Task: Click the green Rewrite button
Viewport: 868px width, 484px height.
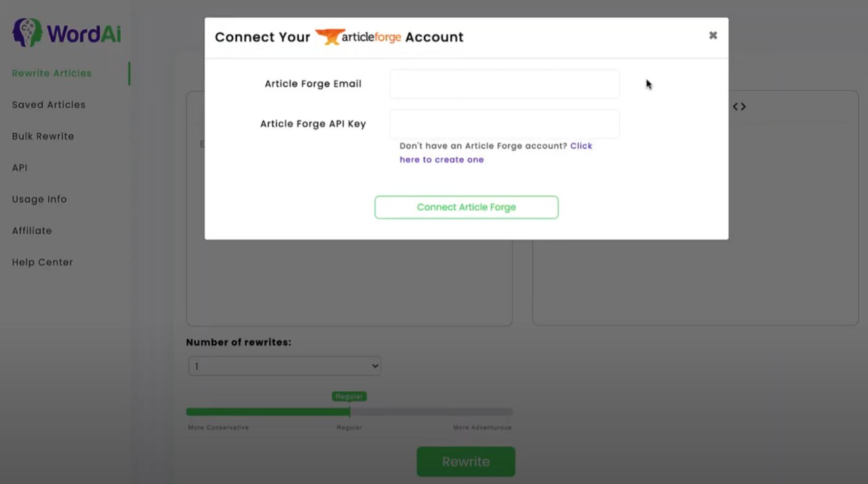Action: pos(466,461)
